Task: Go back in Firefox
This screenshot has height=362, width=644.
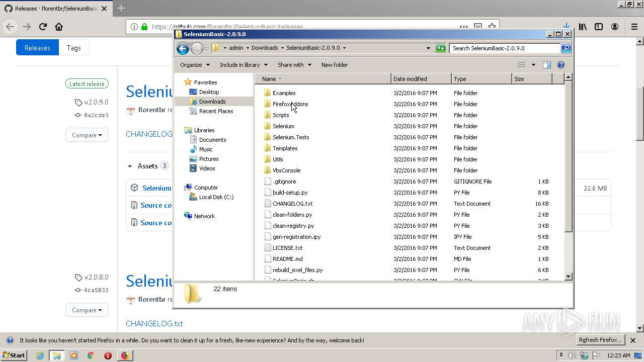Action: [10, 27]
